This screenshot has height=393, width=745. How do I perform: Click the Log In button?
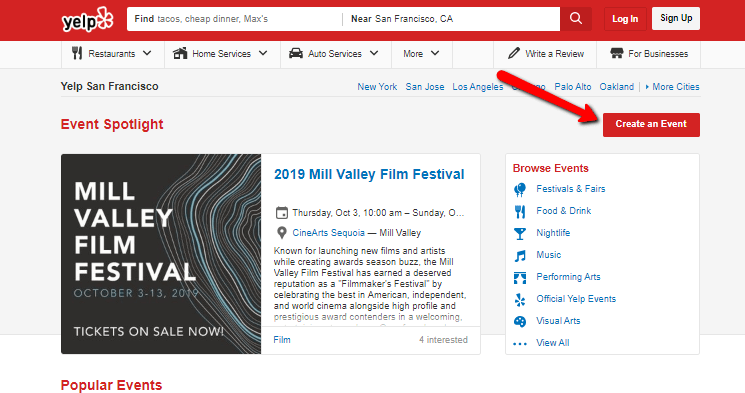[625, 19]
